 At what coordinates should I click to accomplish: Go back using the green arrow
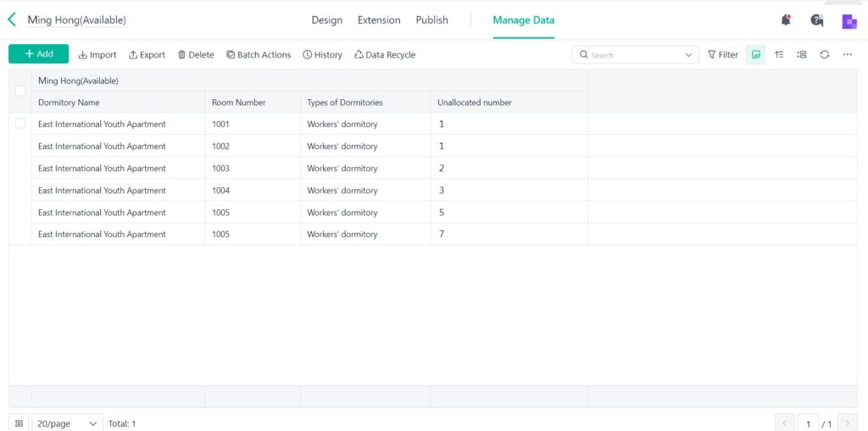coord(12,20)
